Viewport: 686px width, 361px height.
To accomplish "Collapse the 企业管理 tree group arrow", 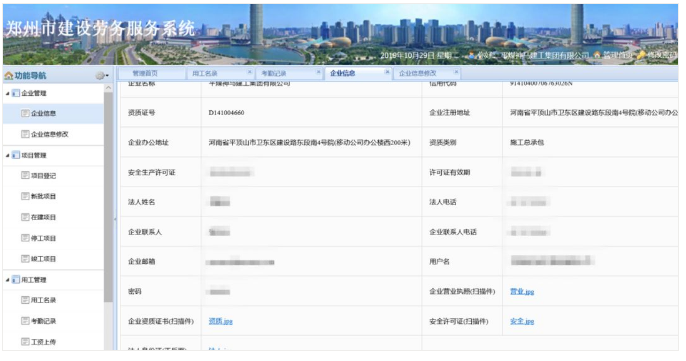I will pyautogui.click(x=7, y=94).
